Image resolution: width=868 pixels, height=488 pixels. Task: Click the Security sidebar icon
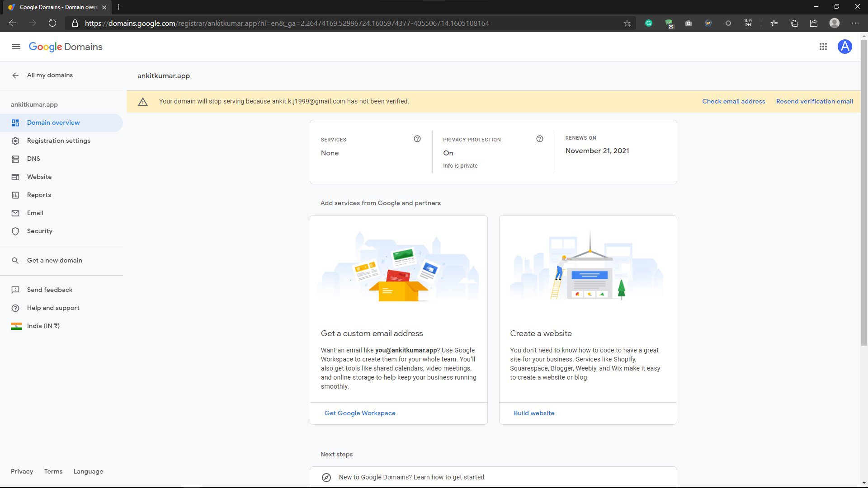15,231
